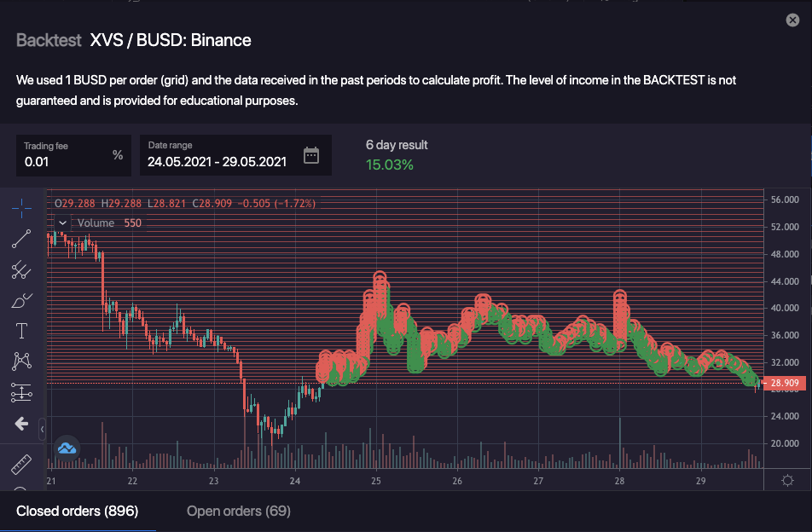Activate the text annotation tool

21,331
